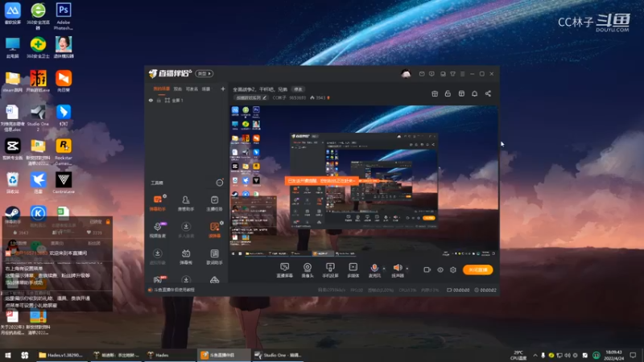Edit the stream category pencil tag
Viewport: 644px width, 362px height.
[x=251, y=97]
